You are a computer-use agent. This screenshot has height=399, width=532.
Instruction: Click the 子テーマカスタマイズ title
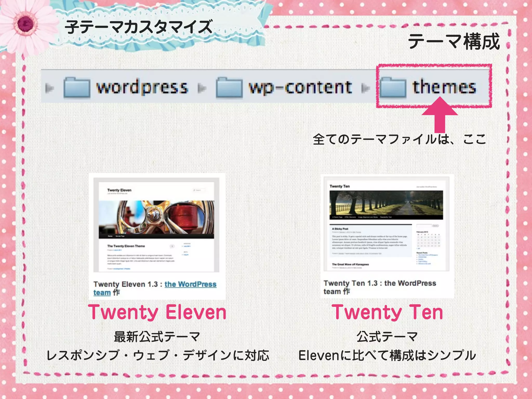point(138,27)
